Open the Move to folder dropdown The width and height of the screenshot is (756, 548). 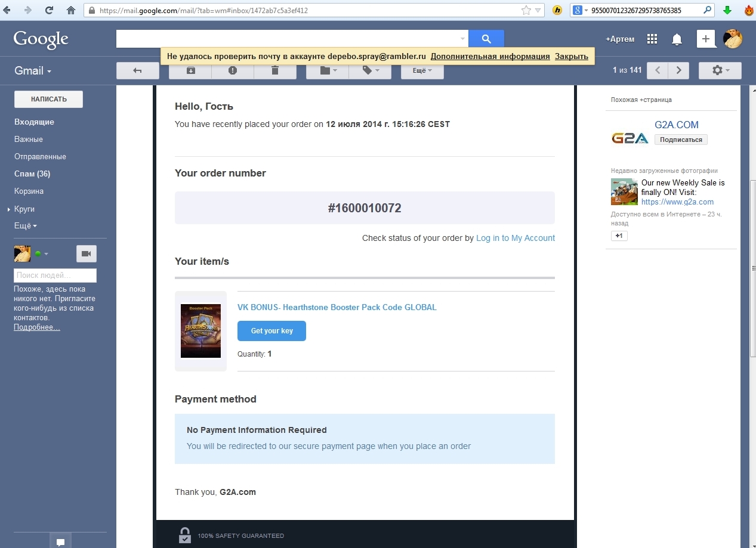click(x=327, y=70)
